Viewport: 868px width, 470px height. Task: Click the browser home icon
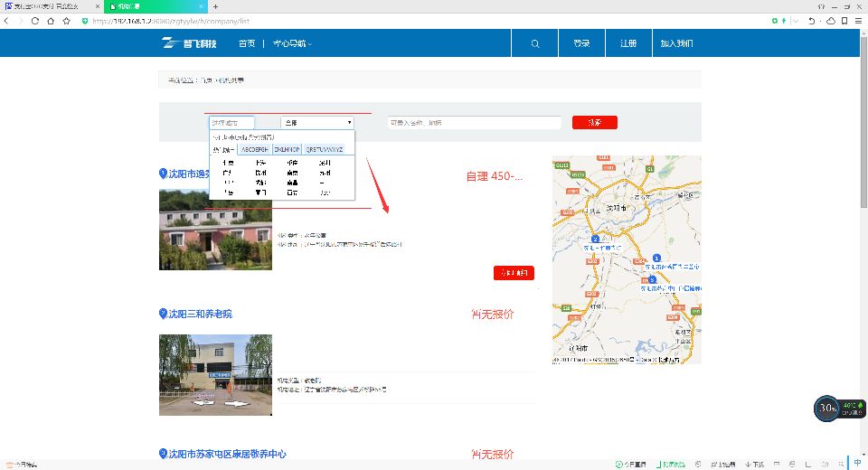pyautogui.click(x=51, y=20)
